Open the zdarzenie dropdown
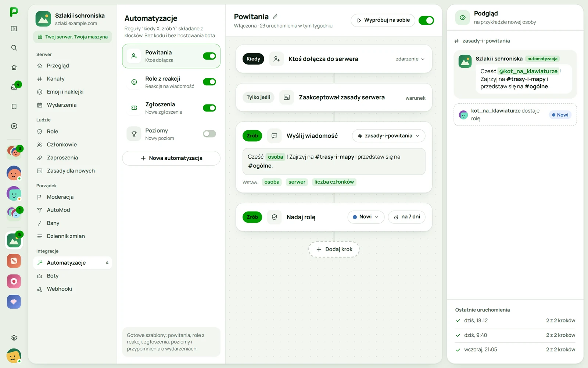Viewport: 588px width, 368px height. click(x=410, y=59)
